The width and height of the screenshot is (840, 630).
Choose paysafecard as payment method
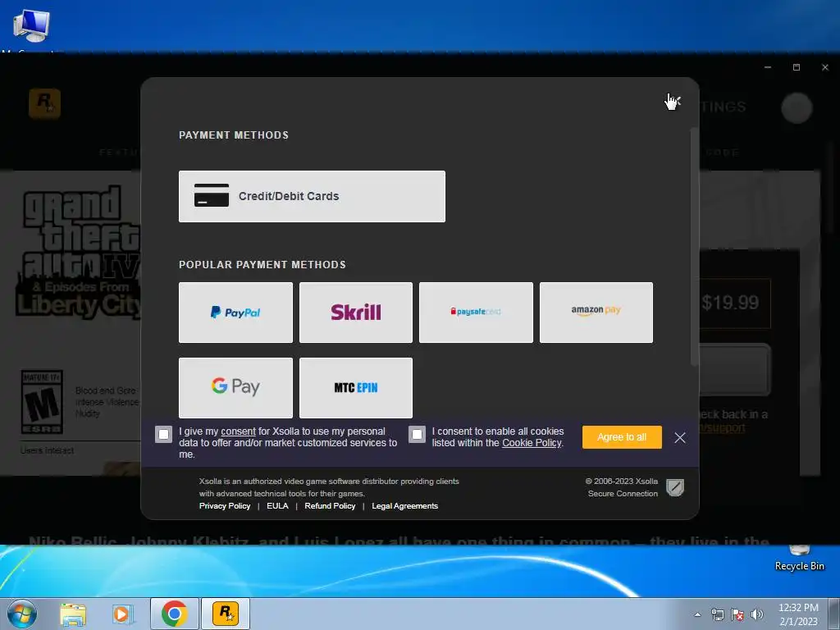tap(476, 313)
